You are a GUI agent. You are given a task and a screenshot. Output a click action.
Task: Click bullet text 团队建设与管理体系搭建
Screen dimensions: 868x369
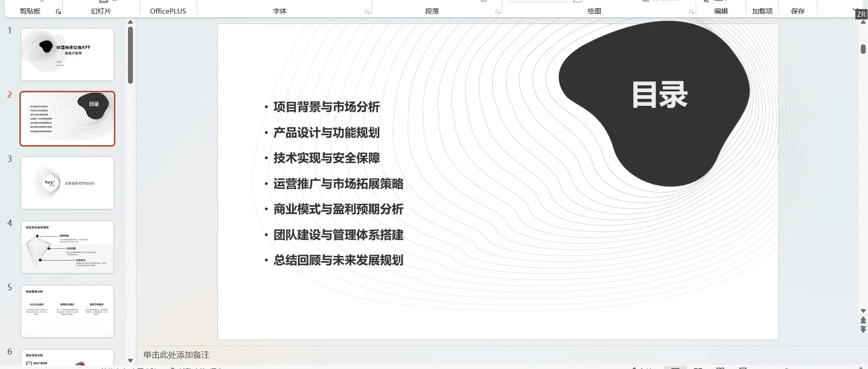(x=338, y=235)
